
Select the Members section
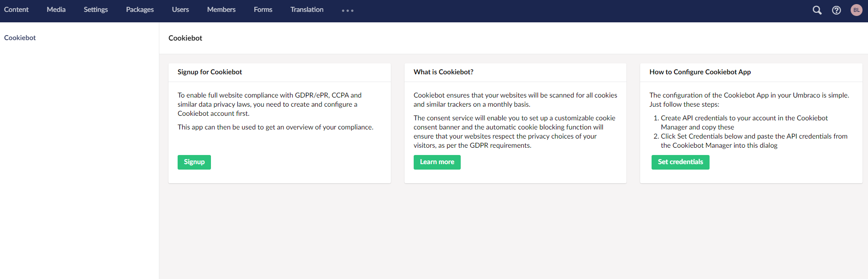pos(221,10)
